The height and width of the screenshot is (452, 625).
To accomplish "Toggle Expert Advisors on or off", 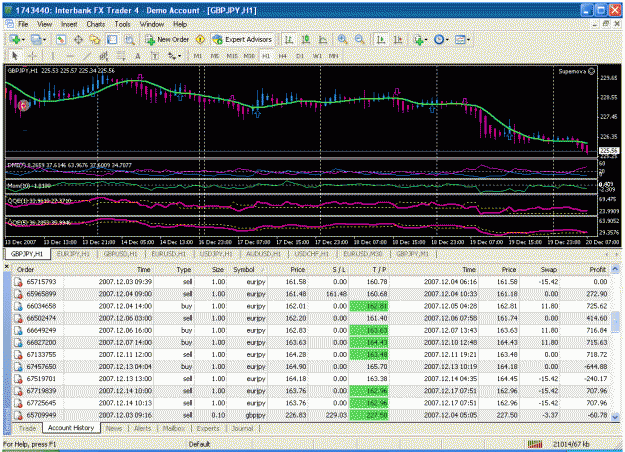I will 242,39.
